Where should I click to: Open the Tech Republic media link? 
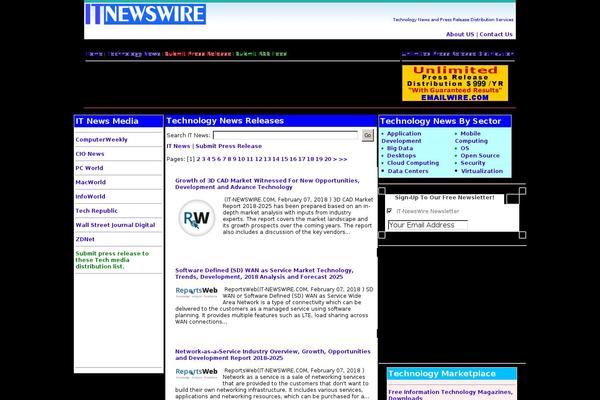tap(96, 211)
